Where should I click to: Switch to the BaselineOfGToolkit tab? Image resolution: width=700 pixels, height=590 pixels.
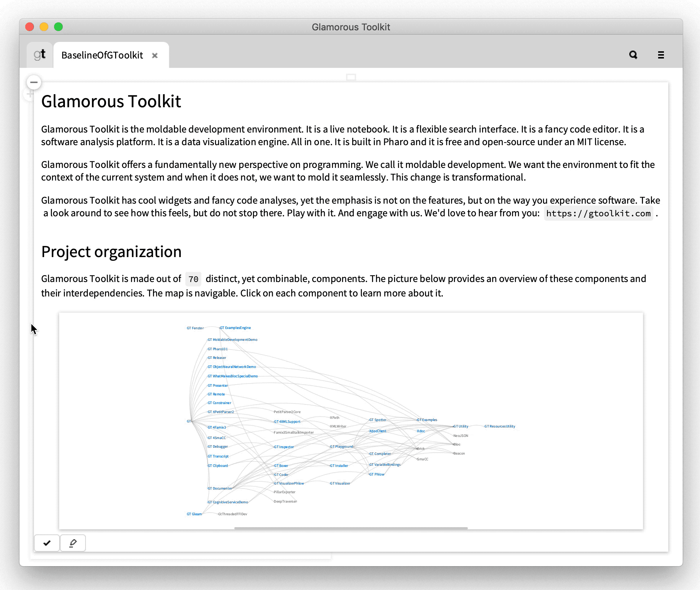[x=102, y=55]
